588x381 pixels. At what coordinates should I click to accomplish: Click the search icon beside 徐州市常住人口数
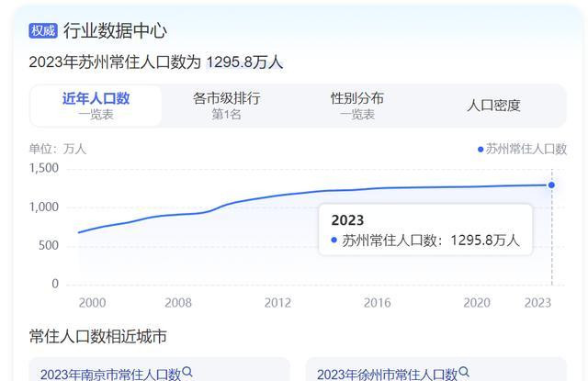click(464, 372)
